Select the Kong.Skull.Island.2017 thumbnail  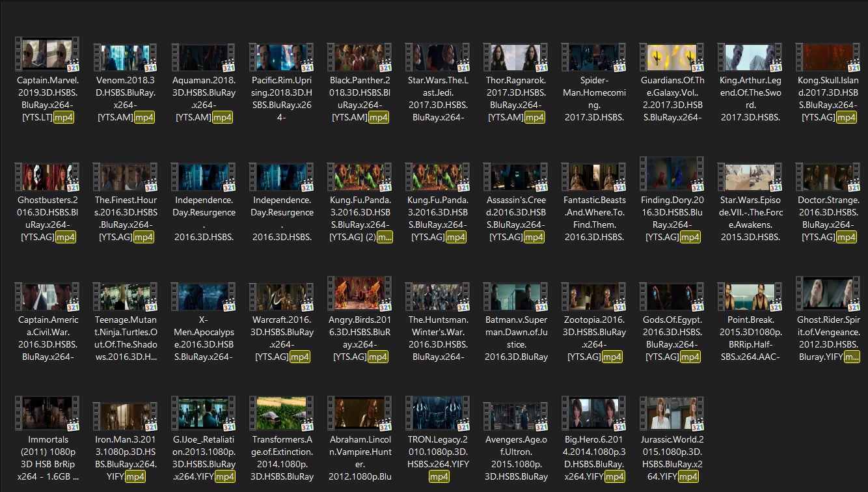(x=828, y=57)
